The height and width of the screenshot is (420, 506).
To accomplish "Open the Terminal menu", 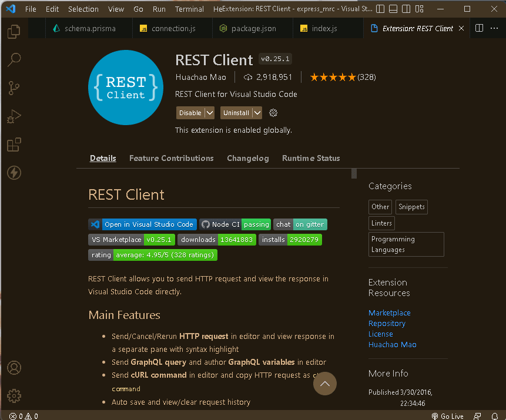I will click(x=189, y=9).
